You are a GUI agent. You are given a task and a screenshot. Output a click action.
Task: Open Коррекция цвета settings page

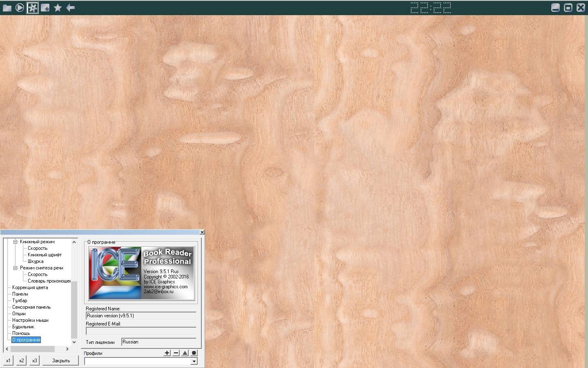pos(30,287)
